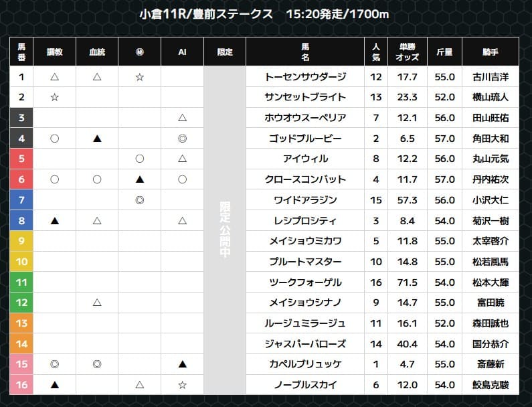Click the AI double-circle mark for ゴッドブルービー
532x407 pixels.
182,139
